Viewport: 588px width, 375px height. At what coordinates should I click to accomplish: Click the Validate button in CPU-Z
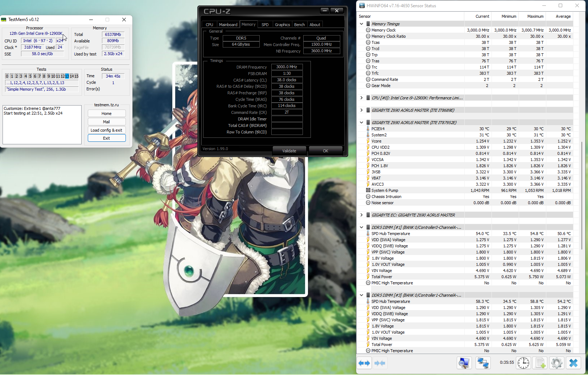tap(289, 151)
